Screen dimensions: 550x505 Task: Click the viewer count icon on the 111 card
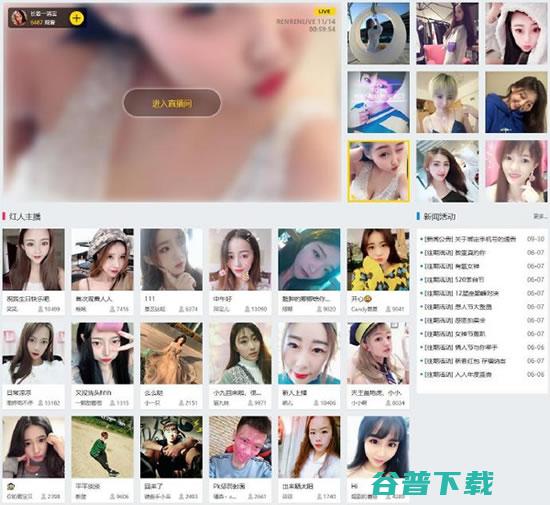pyautogui.click(x=181, y=309)
